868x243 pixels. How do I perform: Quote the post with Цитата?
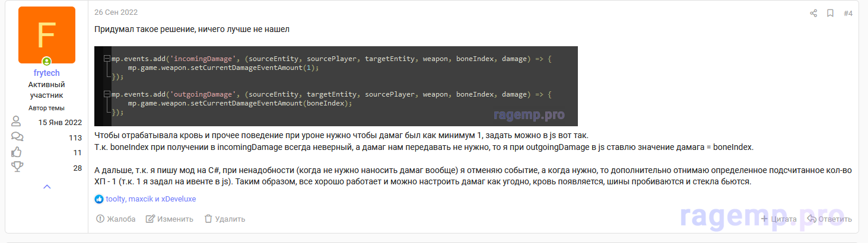point(778,219)
